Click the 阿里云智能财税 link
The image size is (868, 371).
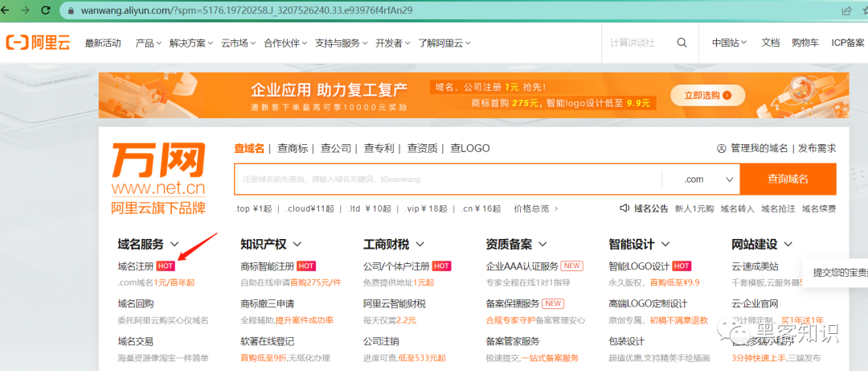point(395,303)
